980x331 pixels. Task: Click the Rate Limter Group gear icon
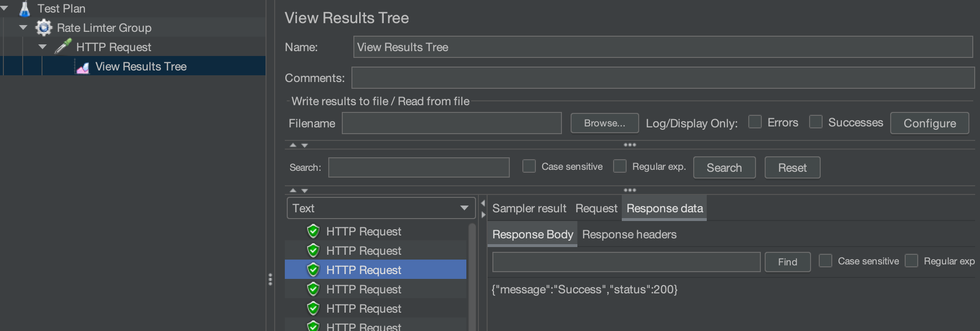(x=44, y=28)
